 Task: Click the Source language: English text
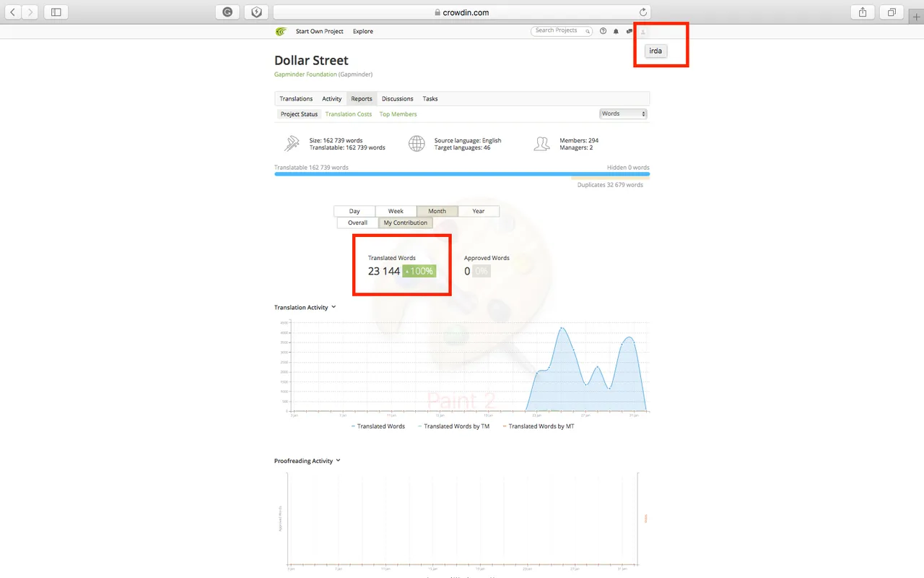coord(468,140)
